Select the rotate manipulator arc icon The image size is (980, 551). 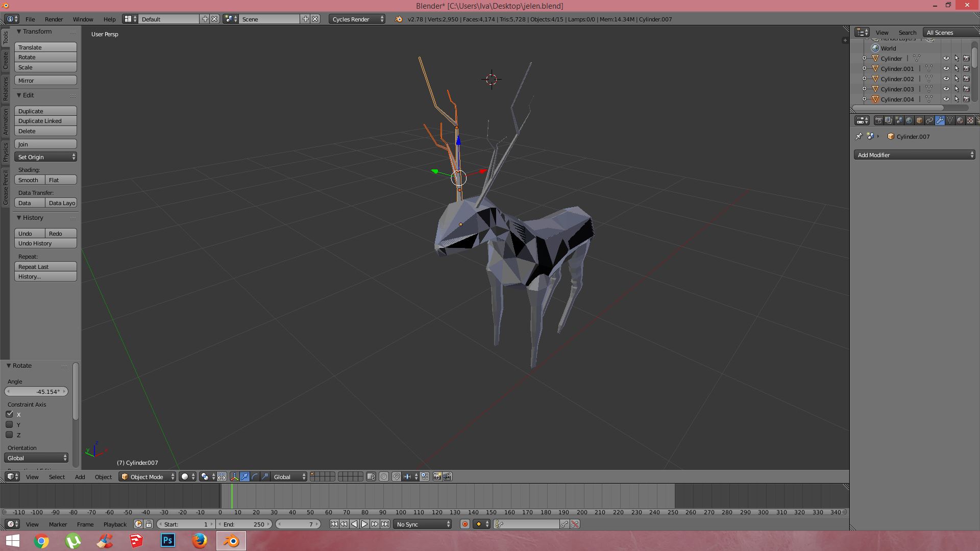click(x=255, y=477)
